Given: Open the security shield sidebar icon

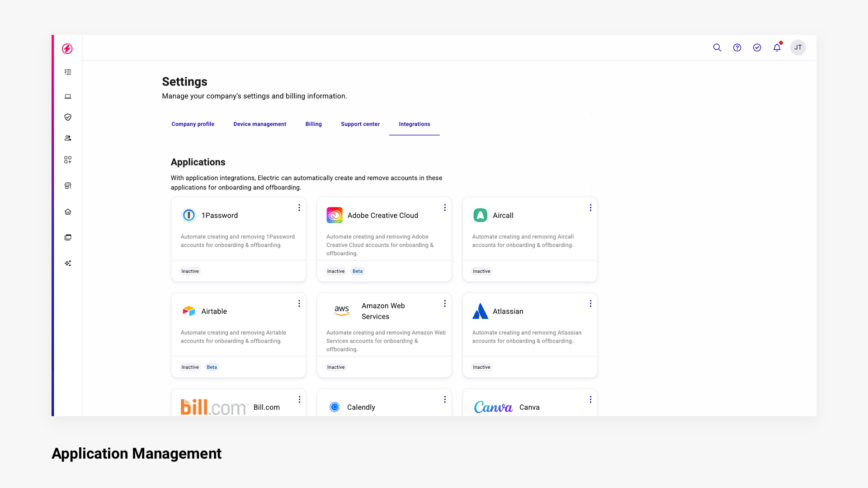Looking at the screenshot, I should [68, 117].
